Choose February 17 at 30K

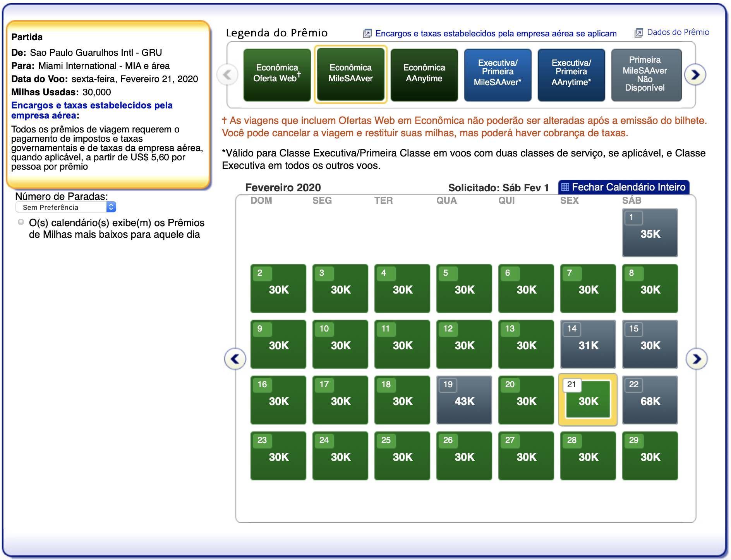[x=340, y=400]
